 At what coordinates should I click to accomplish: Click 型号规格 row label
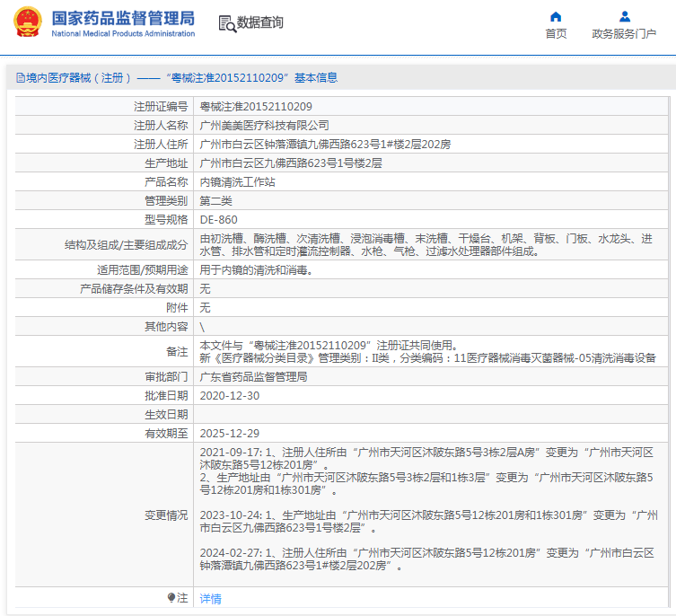pos(166,220)
